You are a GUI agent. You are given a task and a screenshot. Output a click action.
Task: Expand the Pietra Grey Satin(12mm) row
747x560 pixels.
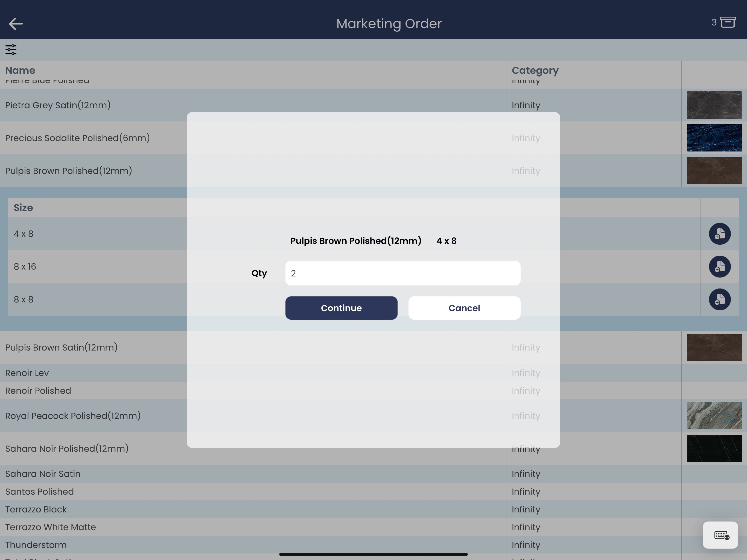click(x=58, y=105)
